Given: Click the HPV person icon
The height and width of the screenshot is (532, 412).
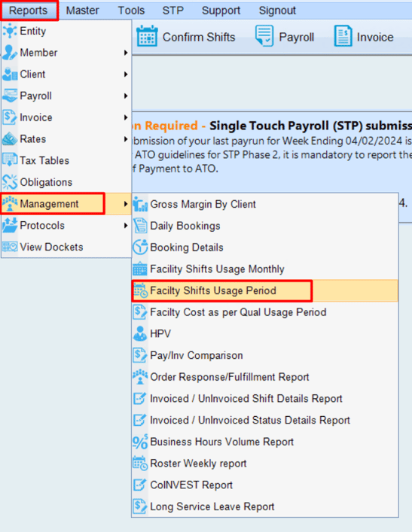Looking at the screenshot, I should click(140, 334).
